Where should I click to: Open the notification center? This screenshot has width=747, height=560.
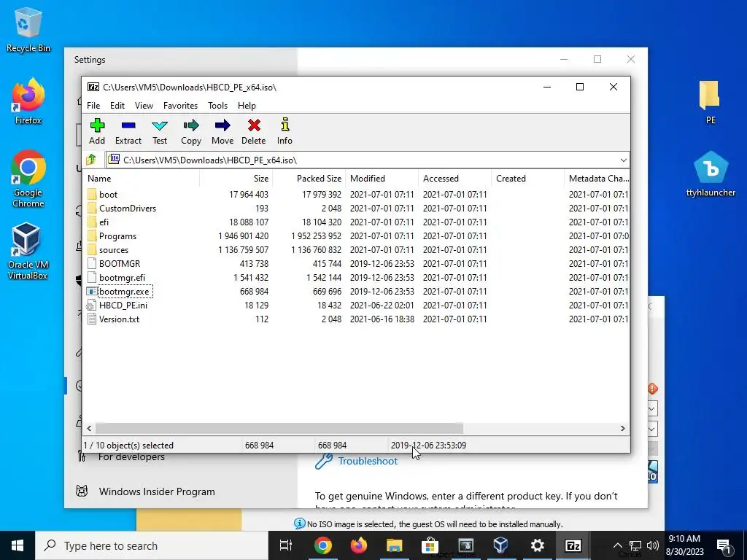coord(724,545)
